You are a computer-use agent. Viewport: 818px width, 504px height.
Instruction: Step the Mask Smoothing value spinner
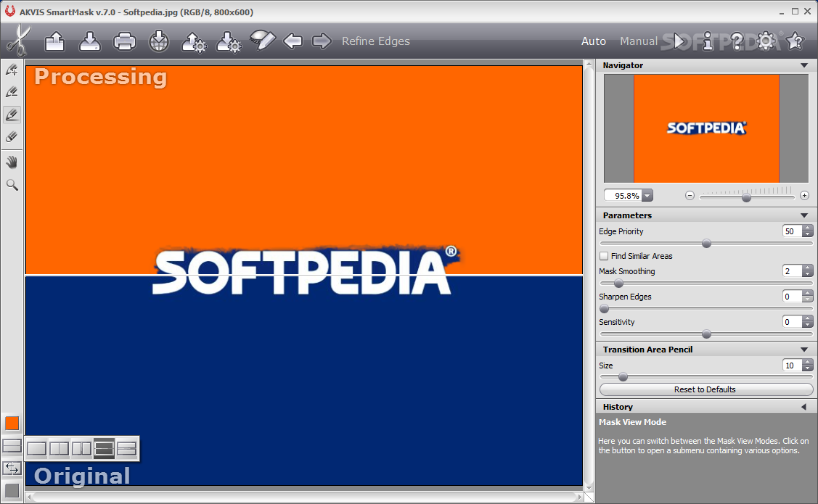pos(808,271)
